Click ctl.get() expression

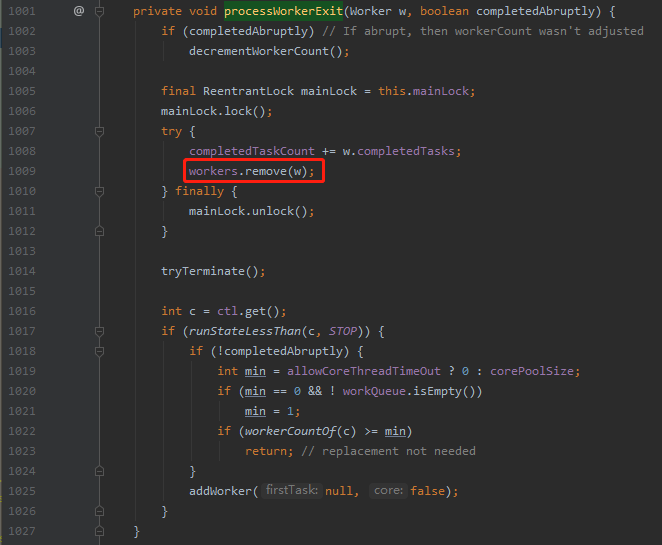click(248, 312)
